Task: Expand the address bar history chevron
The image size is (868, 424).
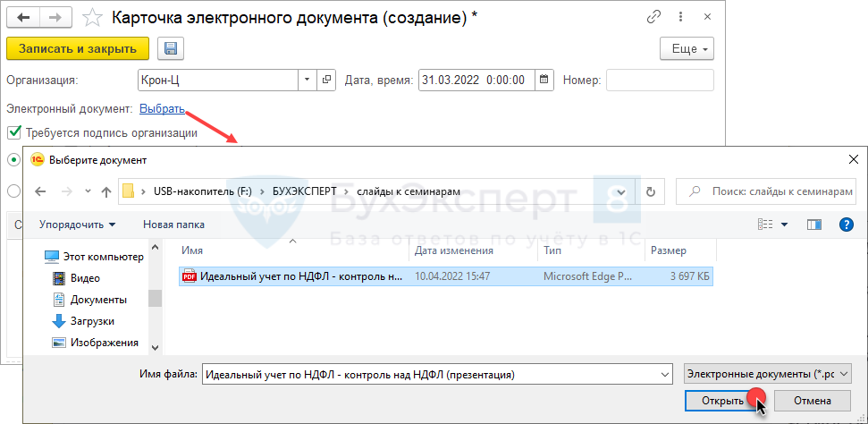Action: pos(621,191)
